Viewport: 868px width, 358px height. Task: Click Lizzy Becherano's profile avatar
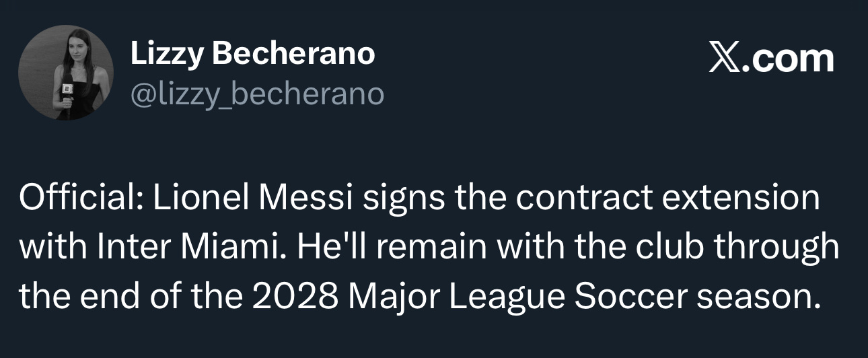click(66, 73)
